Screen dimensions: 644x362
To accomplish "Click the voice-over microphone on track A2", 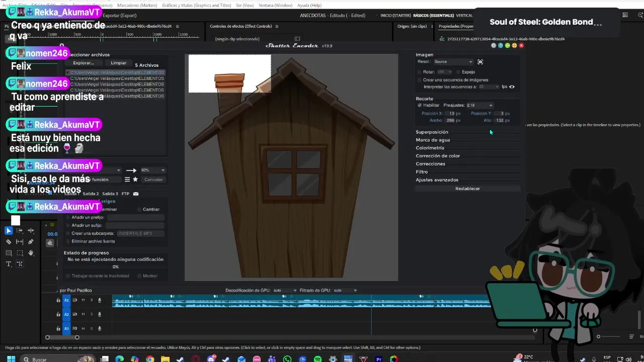I will coord(100,314).
